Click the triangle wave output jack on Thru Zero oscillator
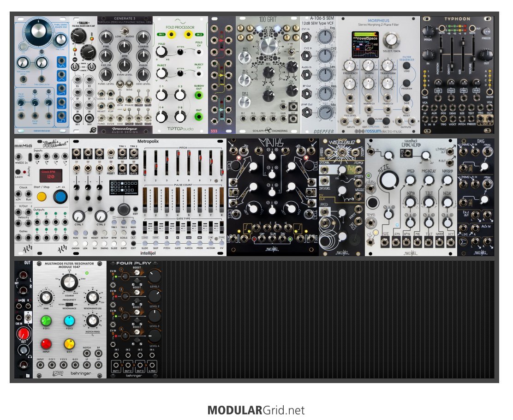This screenshot has height=420, width=513. (x=61, y=75)
